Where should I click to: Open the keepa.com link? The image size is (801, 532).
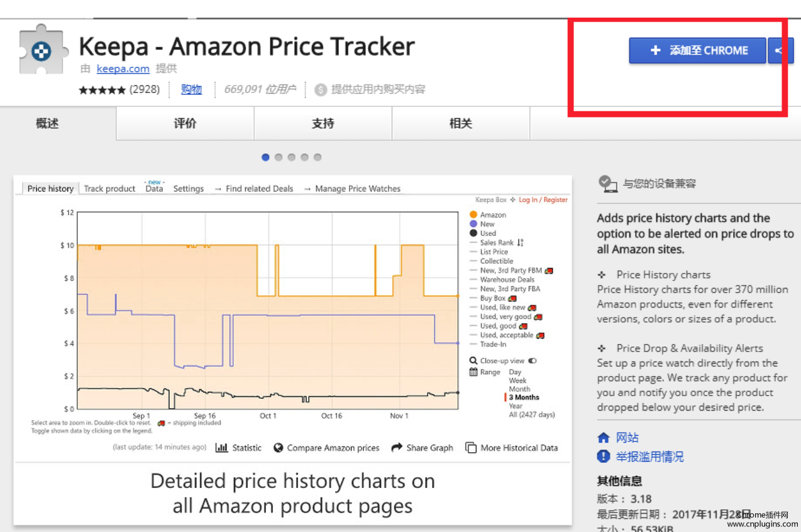[x=123, y=69]
